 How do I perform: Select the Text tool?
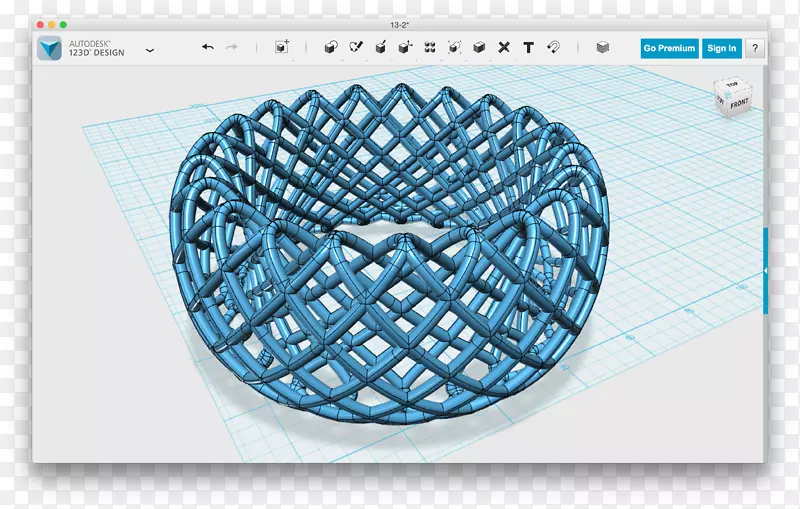[x=528, y=47]
